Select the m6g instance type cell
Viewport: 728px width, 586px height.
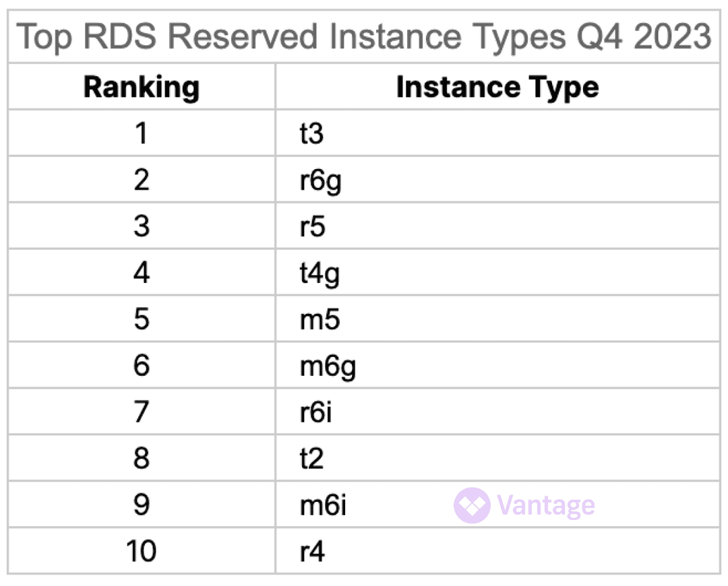click(328, 366)
